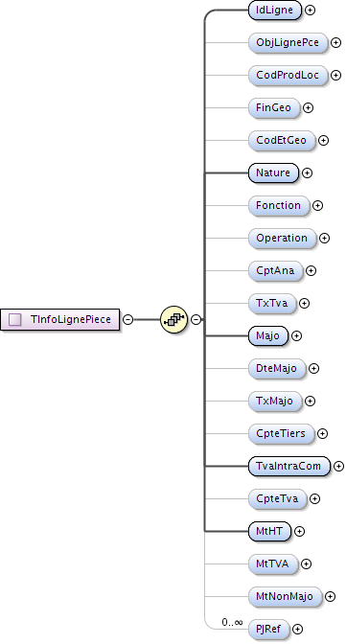This screenshot has width=346, height=644.
Task: Expand TvaIntraCom plus icon
Action: coord(338,466)
